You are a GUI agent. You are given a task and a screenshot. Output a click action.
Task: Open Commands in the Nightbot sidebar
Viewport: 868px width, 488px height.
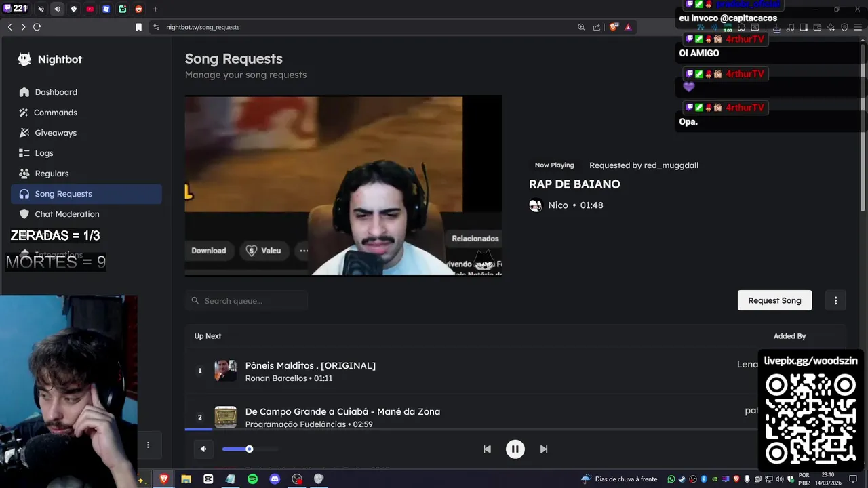(x=86, y=113)
